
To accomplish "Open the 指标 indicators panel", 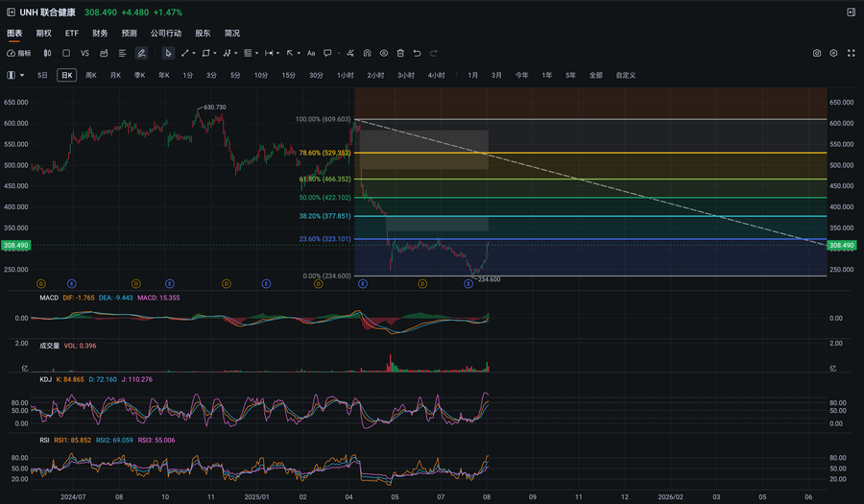I will (x=19, y=53).
